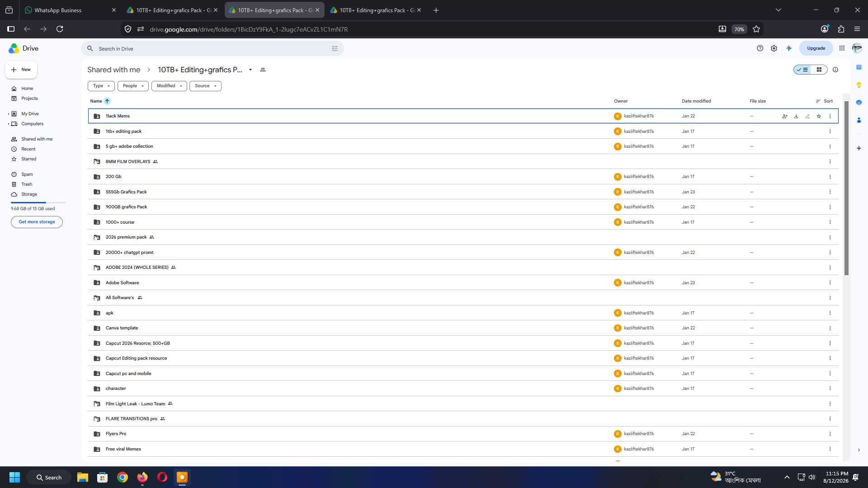This screenshot has width=868, height=488.
Task: Show hidden system tray icons
Action: tap(787, 477)
